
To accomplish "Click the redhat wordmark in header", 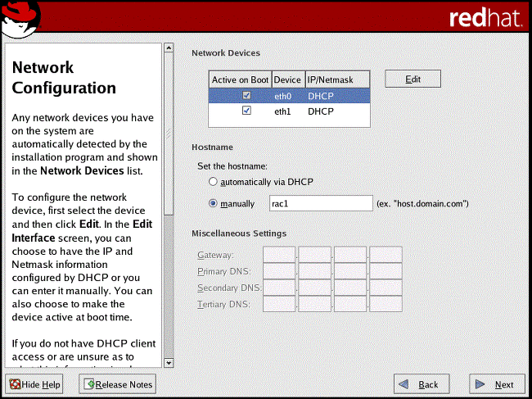I will pos(485,18).
